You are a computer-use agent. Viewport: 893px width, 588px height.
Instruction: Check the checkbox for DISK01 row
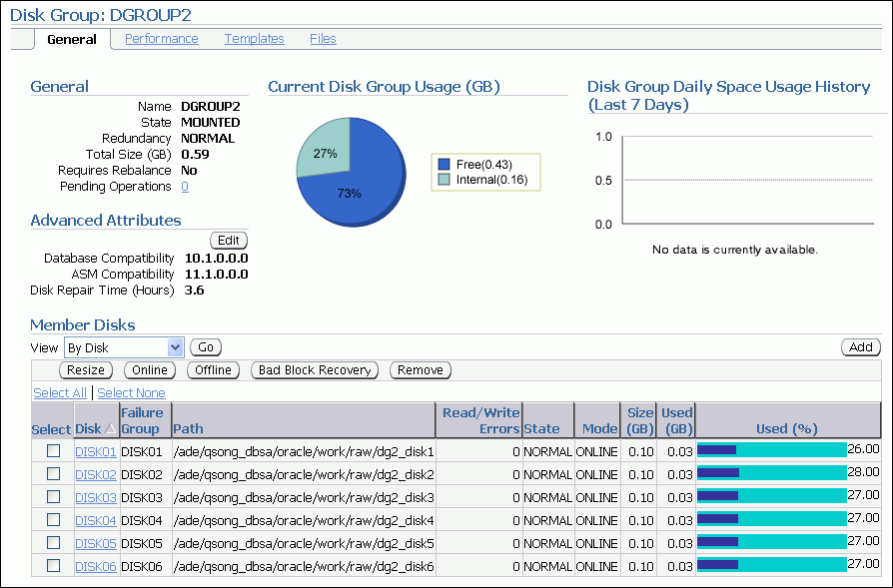[54, 450]
